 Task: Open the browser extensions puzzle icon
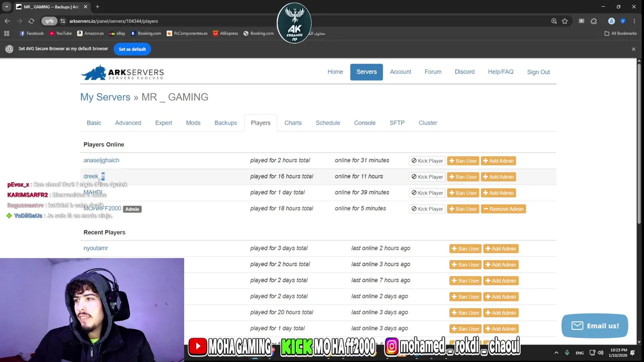[594, 21]
